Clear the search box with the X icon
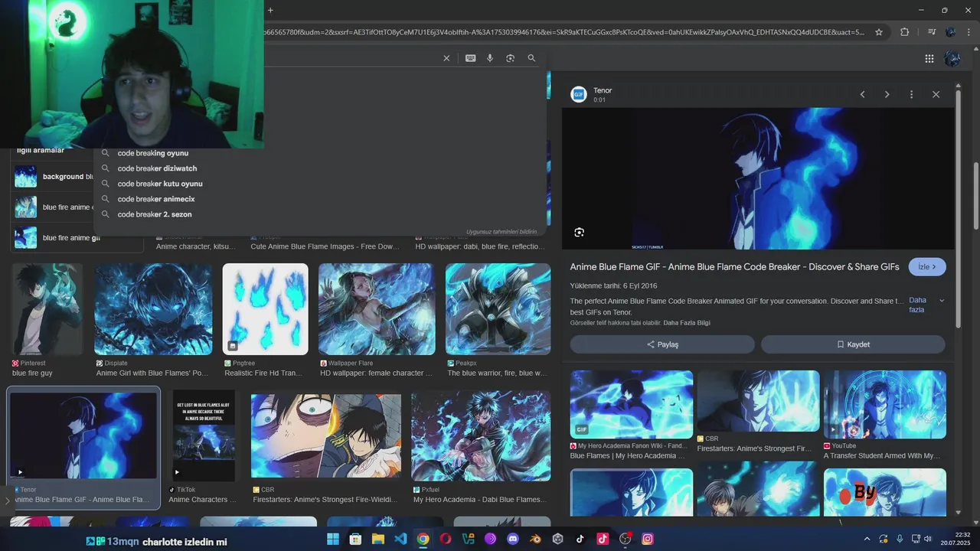980x551 pixels. (446, 58)
